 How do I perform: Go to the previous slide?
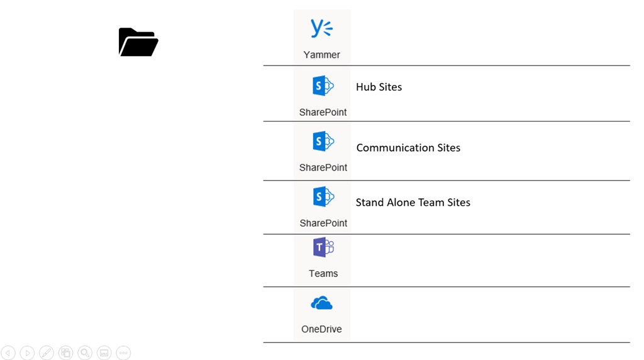pyautogui.click(x=8, y=353)
